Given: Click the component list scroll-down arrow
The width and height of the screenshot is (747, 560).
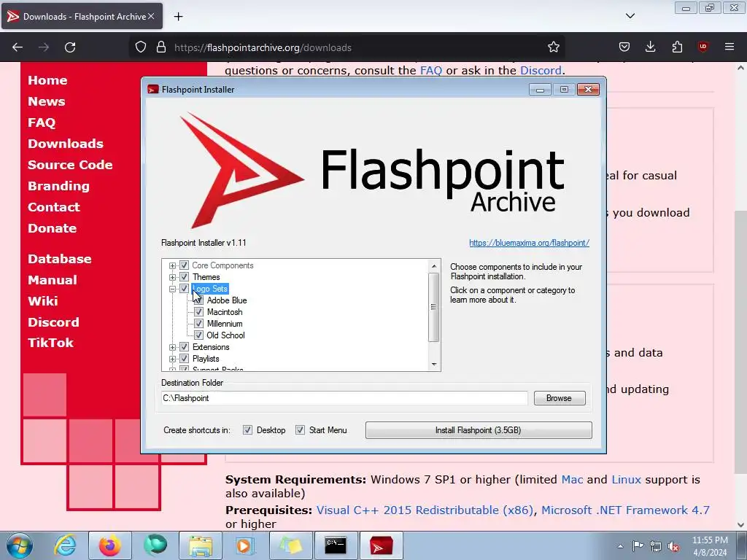Looking at the screenshot, I should pos(433,365).
